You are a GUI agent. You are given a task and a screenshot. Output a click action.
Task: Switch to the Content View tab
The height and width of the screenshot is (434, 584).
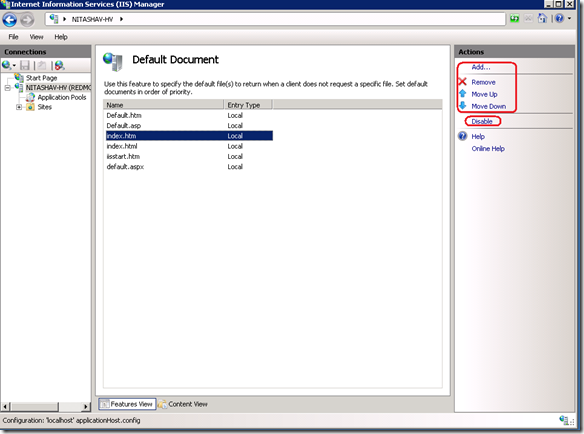pyautogui.click(x=183, y=404)
